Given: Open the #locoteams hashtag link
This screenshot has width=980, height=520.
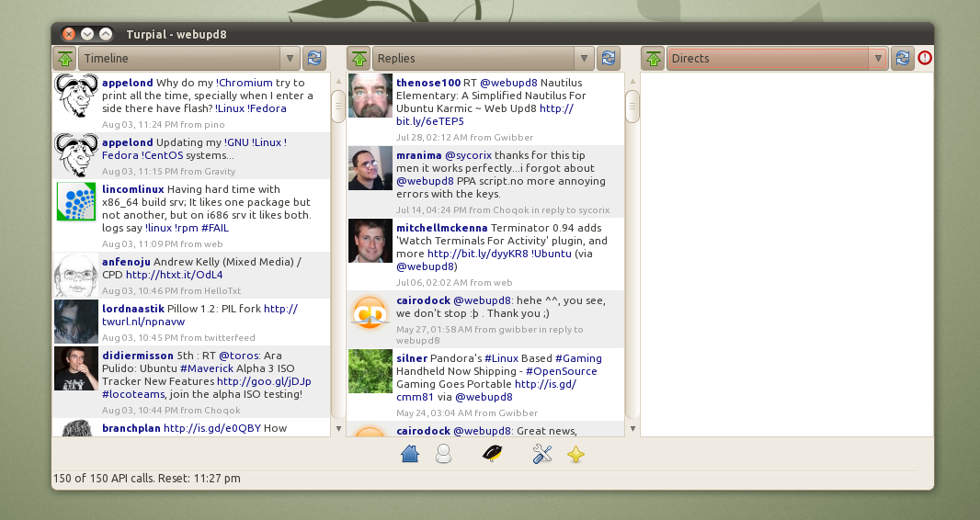Looking at the screenshot, I should click(x=133, y=394).
